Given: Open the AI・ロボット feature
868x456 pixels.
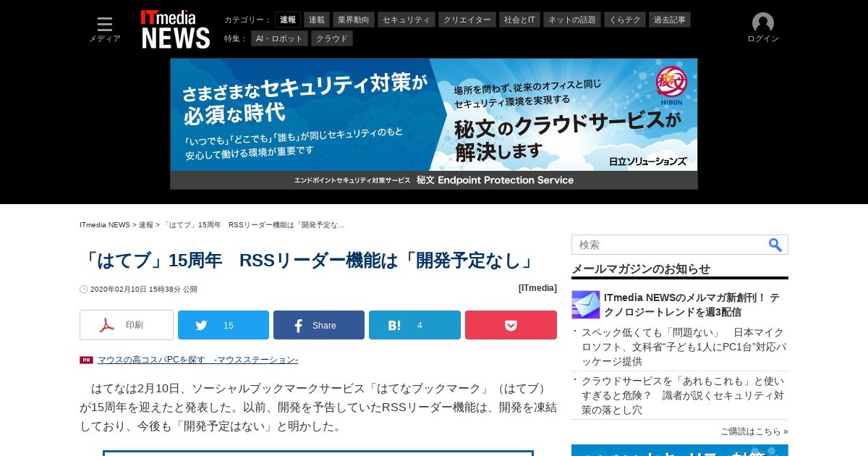Looking at the screenshot, I should (280, 38).
